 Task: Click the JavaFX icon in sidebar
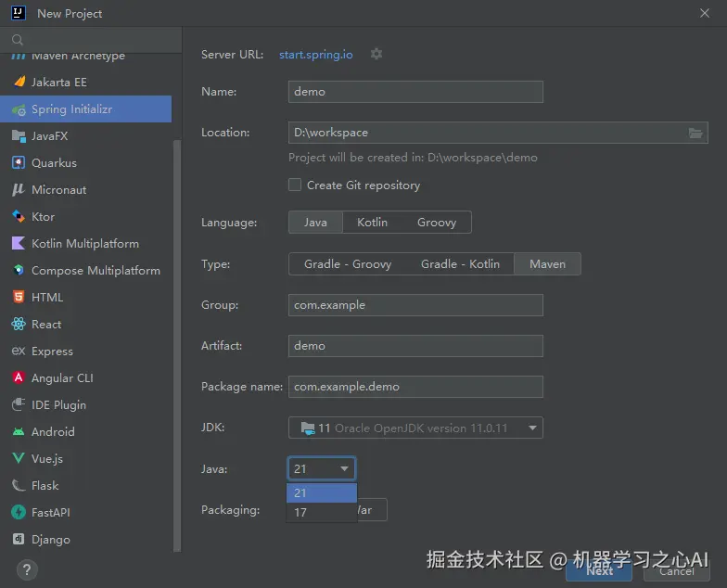pyautogui.click(x=19, y=135)
